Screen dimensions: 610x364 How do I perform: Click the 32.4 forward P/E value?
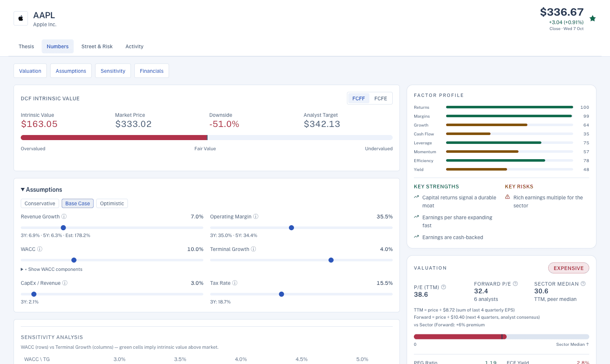pos(481,291)
